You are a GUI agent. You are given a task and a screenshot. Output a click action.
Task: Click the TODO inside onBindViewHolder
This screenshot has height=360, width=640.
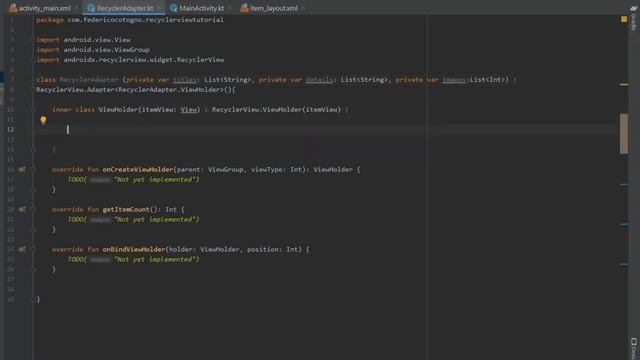click(x=76, y=260)
